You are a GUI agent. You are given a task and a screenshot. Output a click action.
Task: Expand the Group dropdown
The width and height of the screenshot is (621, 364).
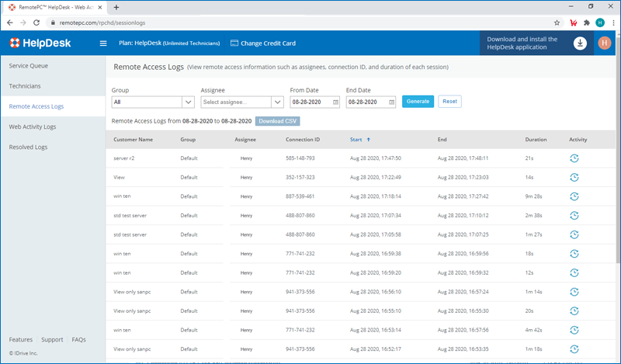point(188,102)
